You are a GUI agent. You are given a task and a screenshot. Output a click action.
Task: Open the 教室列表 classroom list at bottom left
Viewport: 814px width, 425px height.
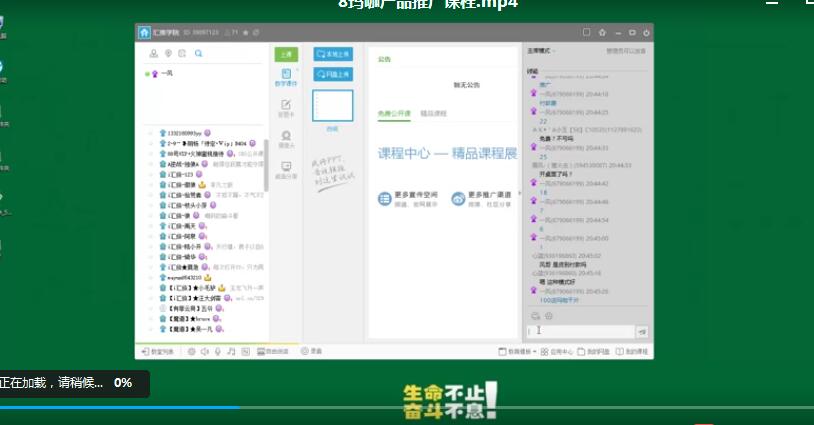(x=155, y=351)
